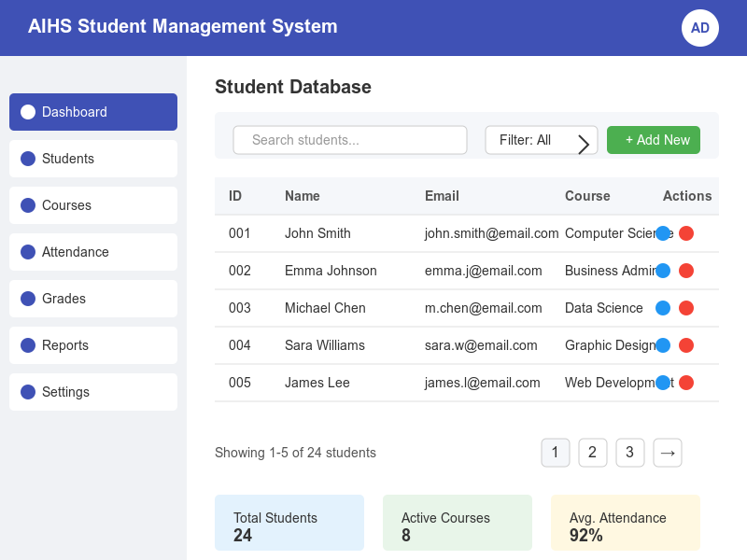Viewport: 747px width, 560px height.
Task: Click the red action dot for Michael Chen
Action: [x=686, y=308]
